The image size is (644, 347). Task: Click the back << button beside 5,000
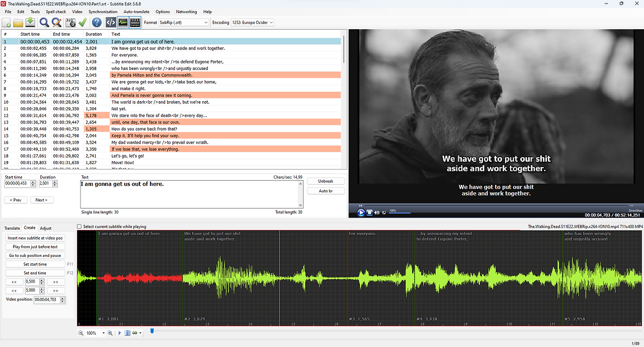14,291
